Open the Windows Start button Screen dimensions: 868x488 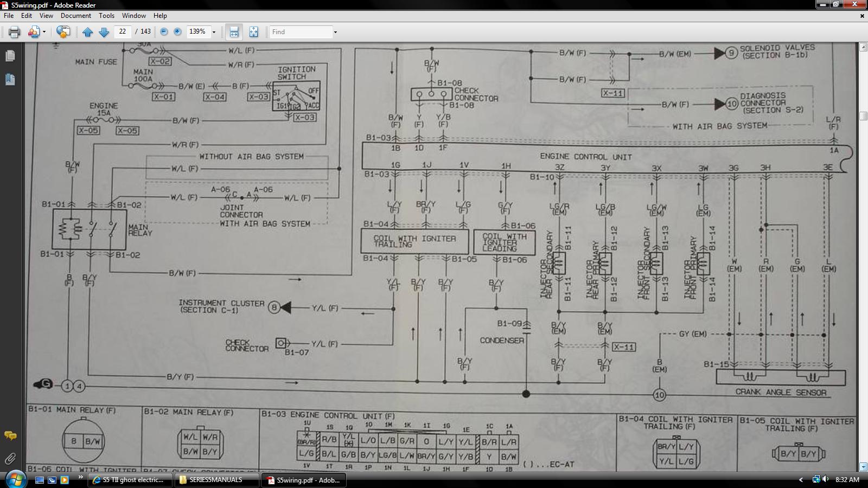pyautogui.click(x=15, y=479)
